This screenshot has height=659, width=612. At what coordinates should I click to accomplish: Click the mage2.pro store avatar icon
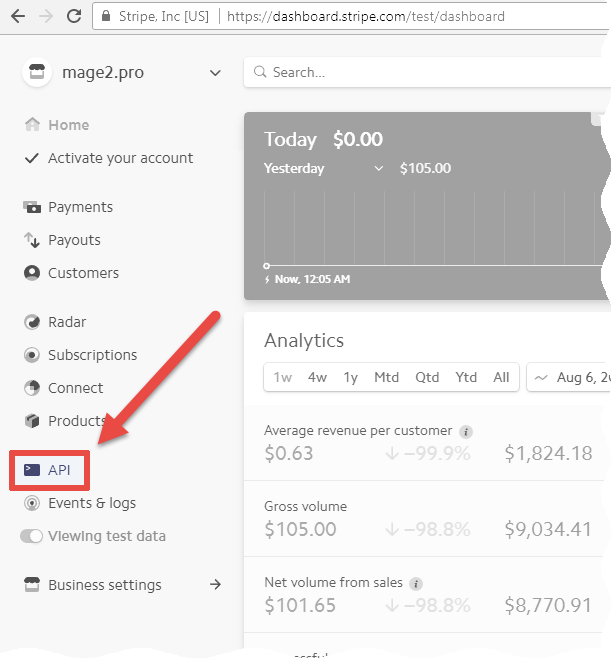[37, 72]
